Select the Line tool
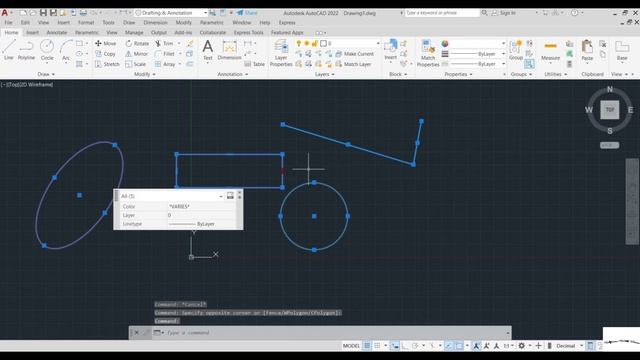640x360 pixels. (x=9, y=50)
